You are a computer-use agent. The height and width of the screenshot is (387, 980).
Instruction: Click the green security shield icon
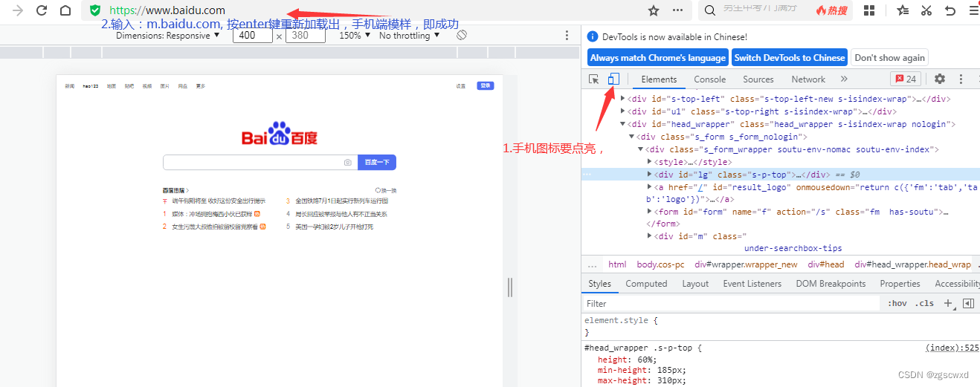coord(94,10)
